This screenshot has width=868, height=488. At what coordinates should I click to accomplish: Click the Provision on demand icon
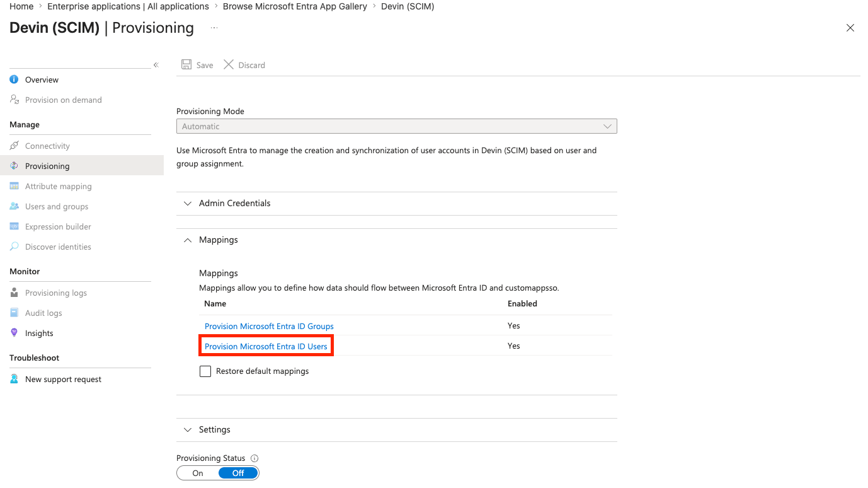point(14,100)
